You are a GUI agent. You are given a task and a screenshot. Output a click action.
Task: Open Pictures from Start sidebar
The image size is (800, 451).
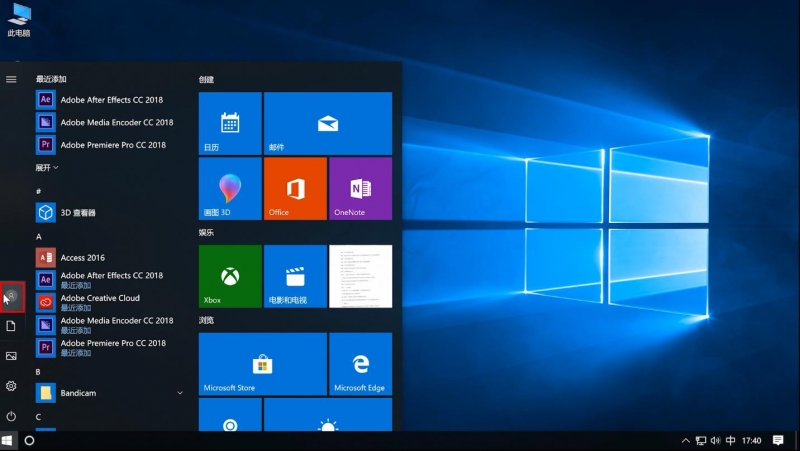11,356
